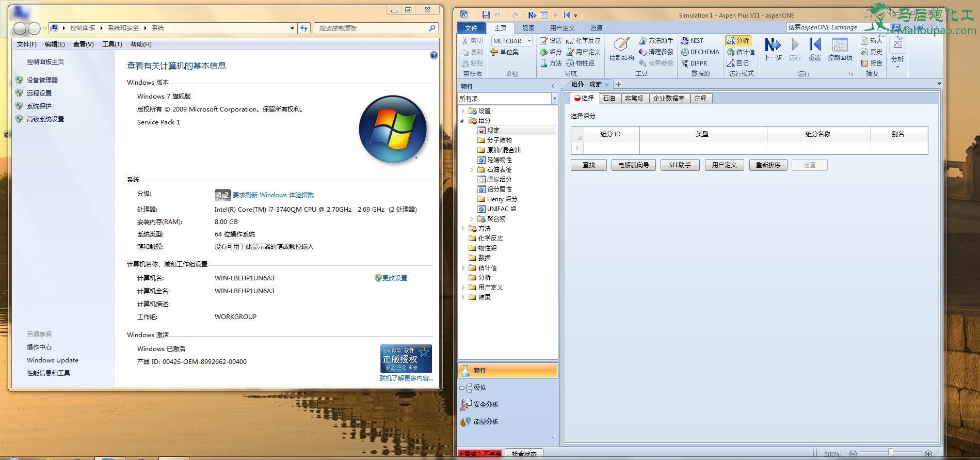
Task: Click 历史 History icon in summary group
Action: pos(872,52)
